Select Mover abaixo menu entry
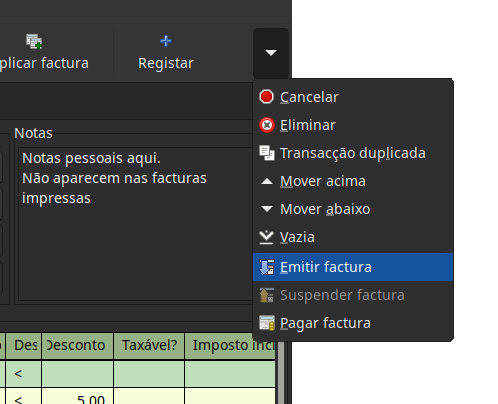498x404 pixels. 353,209
